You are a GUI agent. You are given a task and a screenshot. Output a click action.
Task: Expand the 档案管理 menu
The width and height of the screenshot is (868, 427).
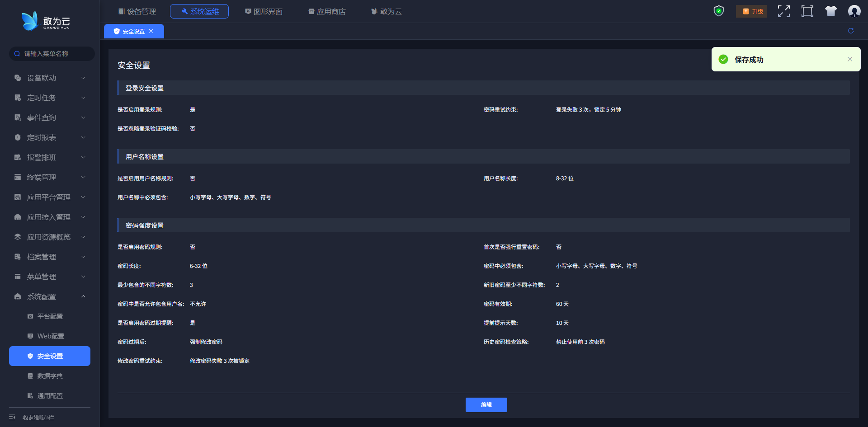tap(50, 257)
